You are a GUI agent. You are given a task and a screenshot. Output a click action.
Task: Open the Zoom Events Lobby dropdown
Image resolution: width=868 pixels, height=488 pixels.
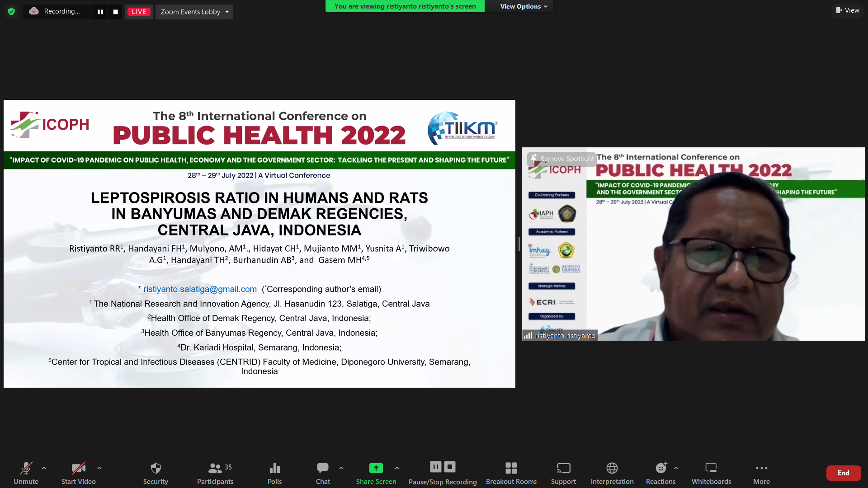[194, 12]
